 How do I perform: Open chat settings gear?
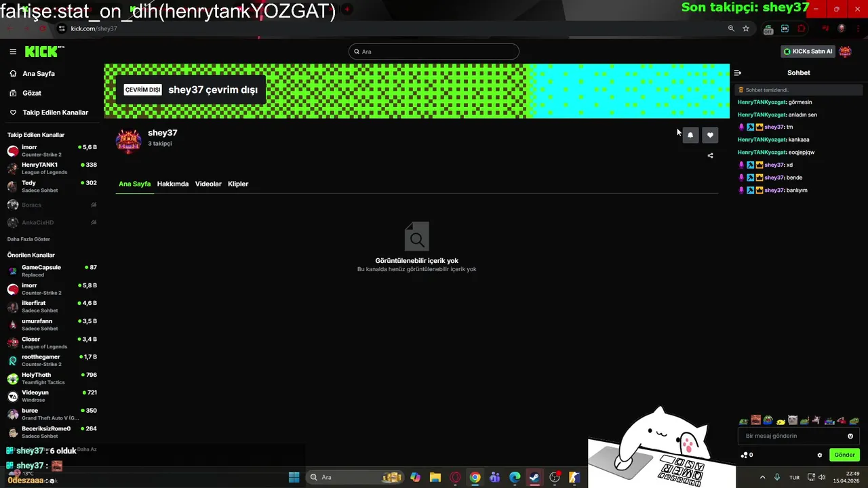point(820,455)
